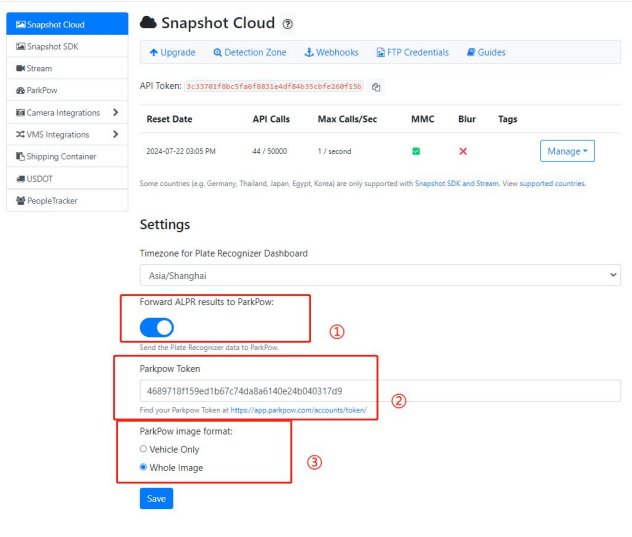This screenshot has height=537, width=632.
Task: Click inside the Parkpow Token field
Action: tap(380, 391)
